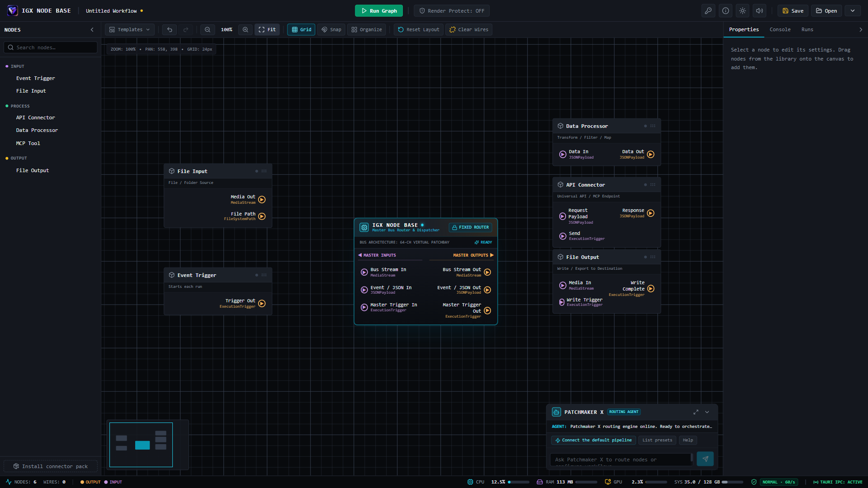Select the Properties tab
This screenshot has width=868, height=488.
pos(744,30)
